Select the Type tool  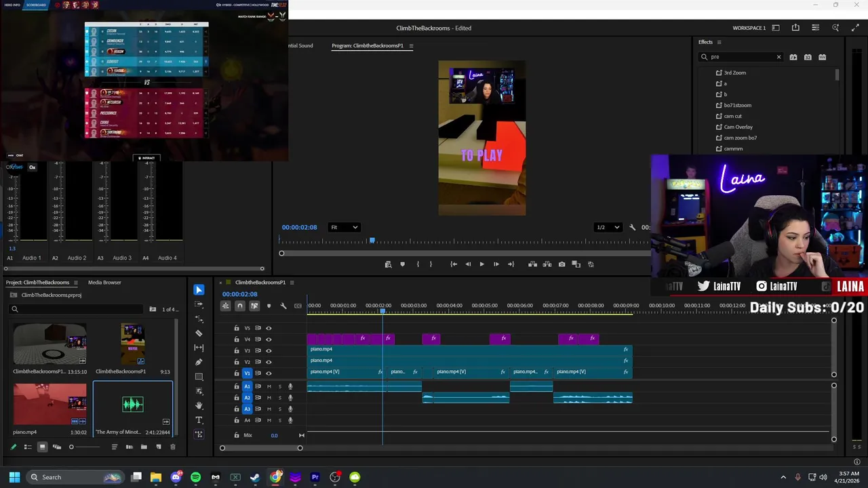[x=199, y=420]
